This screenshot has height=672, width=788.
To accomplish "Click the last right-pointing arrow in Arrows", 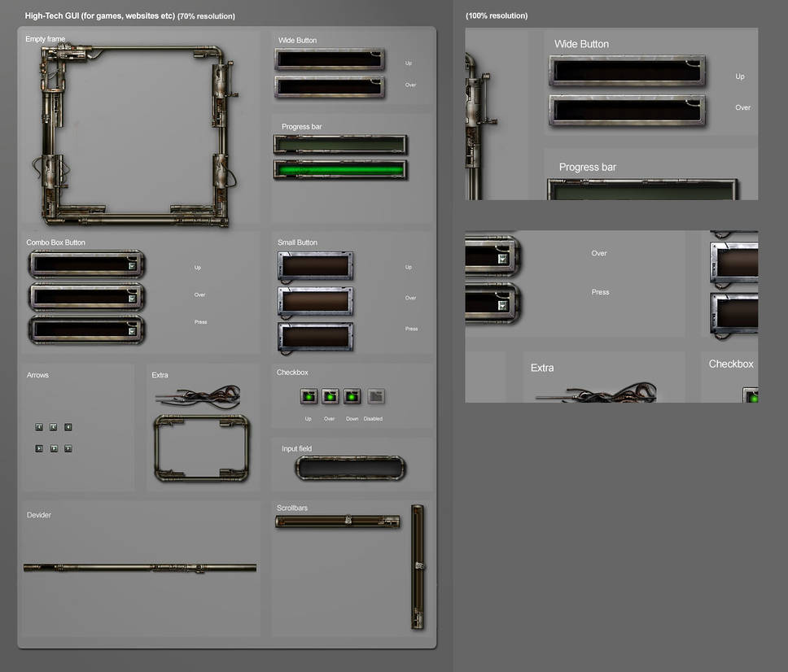I will pyautogui.click(x=68, y=448).
